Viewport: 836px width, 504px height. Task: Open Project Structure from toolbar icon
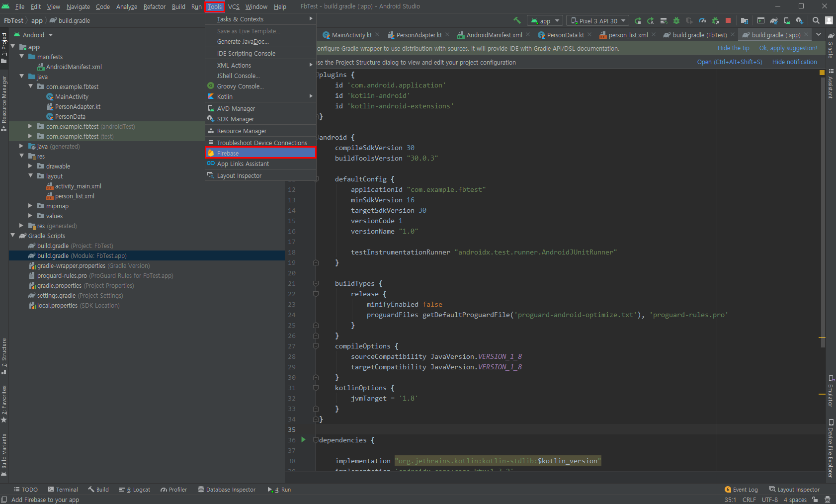point(744,20)
